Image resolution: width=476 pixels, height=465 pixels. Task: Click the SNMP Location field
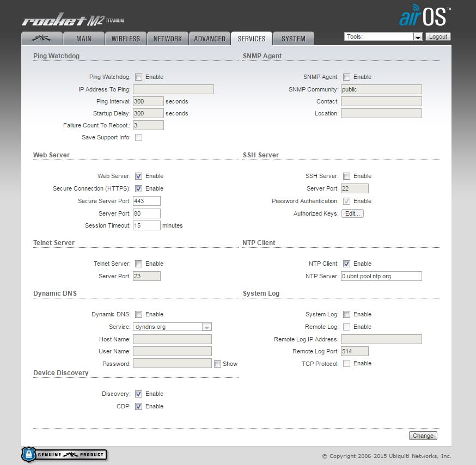(x=381, y=113)
